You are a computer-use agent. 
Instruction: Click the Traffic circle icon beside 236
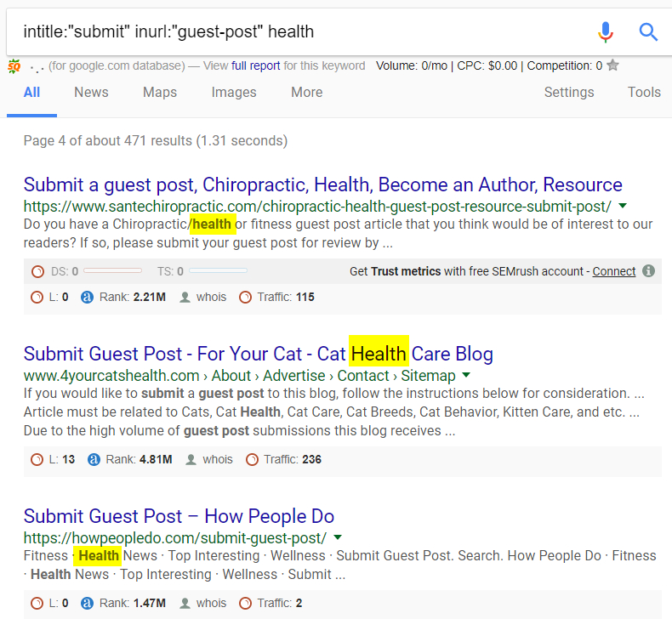click(252, 460)
